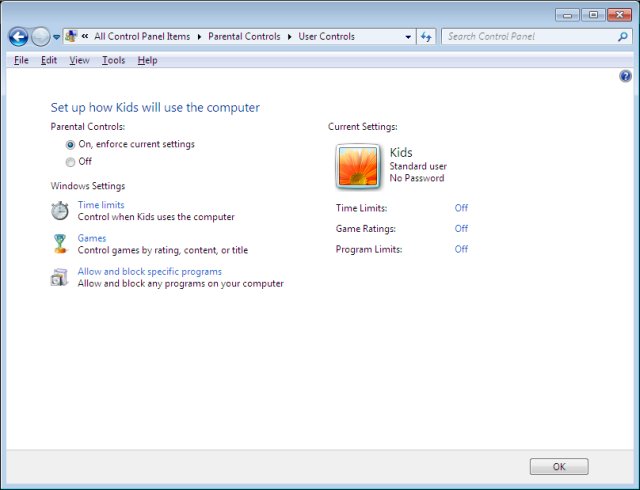The image size is (640, 490).
Task: Open recent pages dropdown beside Forward button
Action: [x=56, y=37]
